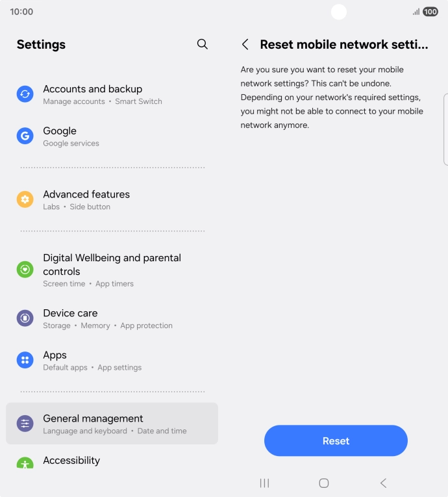Viewport: 448px width, 497px height.
Task: Tap the Accounts and backup sync icon
Action: [25, 94]
